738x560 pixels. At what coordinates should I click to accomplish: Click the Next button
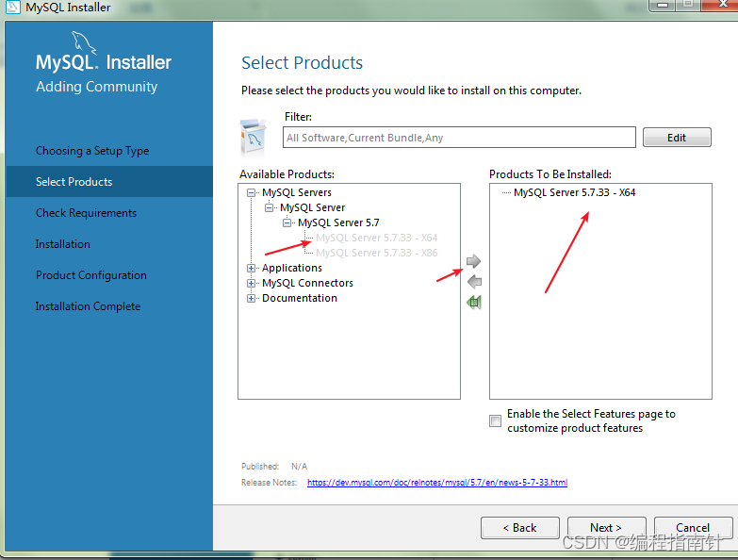[x=607, y=528]
